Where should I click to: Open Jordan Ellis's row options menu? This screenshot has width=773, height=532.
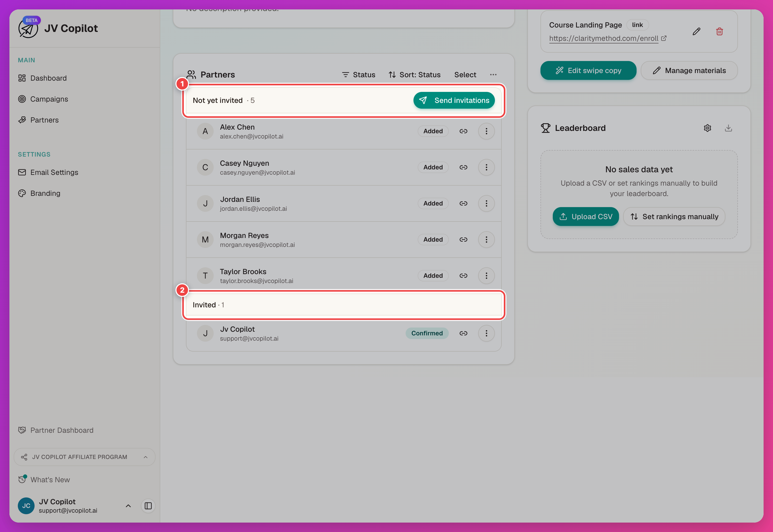(x=486, y=203)
